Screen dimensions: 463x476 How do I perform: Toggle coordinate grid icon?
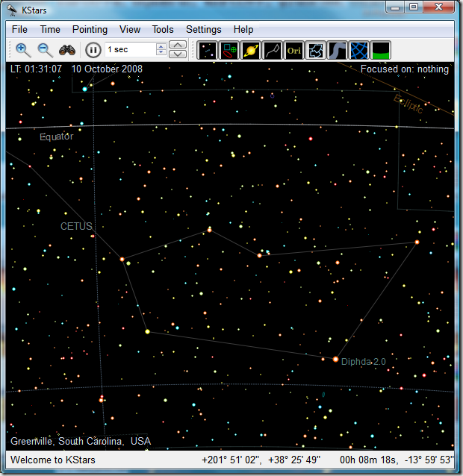point(359,50)
